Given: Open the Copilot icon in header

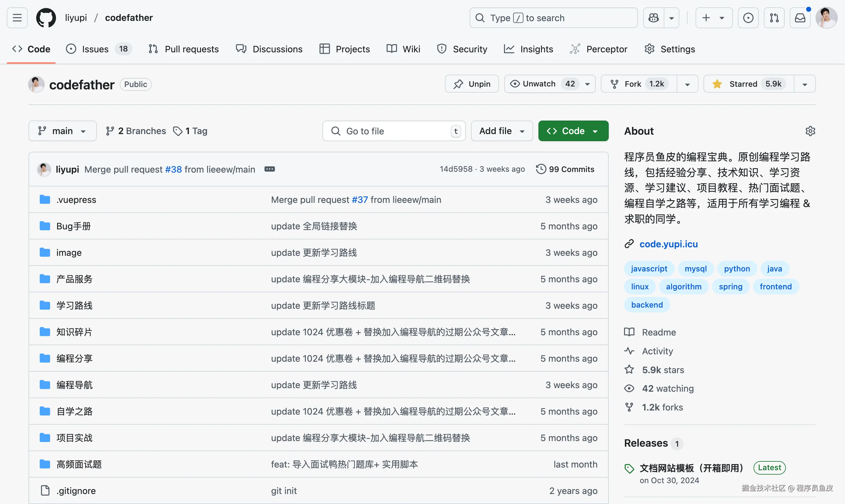Looking at the screenshot, I should pyautogui.click(x=653, y=18).
